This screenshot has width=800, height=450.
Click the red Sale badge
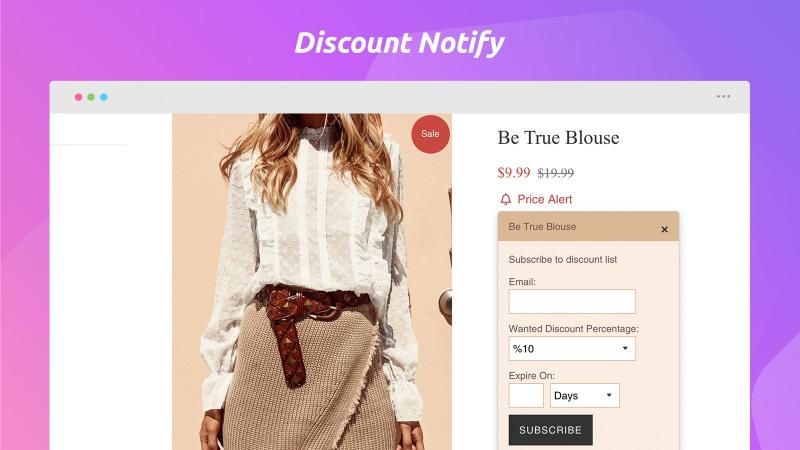coord(431,134)
